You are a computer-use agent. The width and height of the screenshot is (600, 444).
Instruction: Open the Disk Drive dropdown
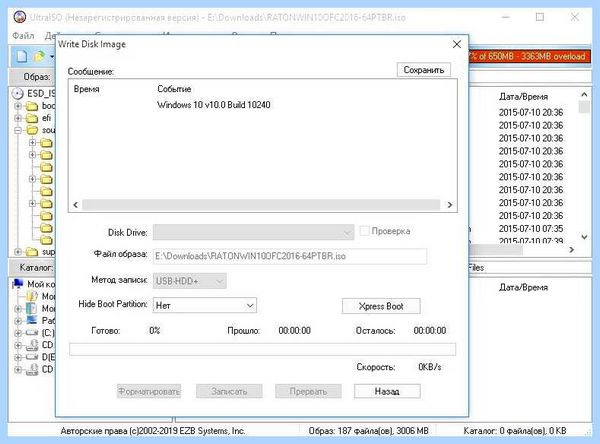(x=253, y=232)
